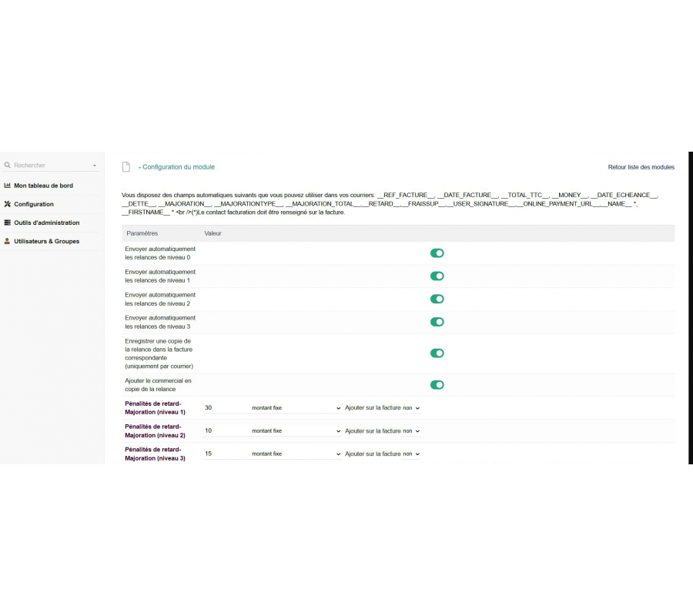
Task: Click the niveau 1 majoration value field
Action: [x=223, y=408]
